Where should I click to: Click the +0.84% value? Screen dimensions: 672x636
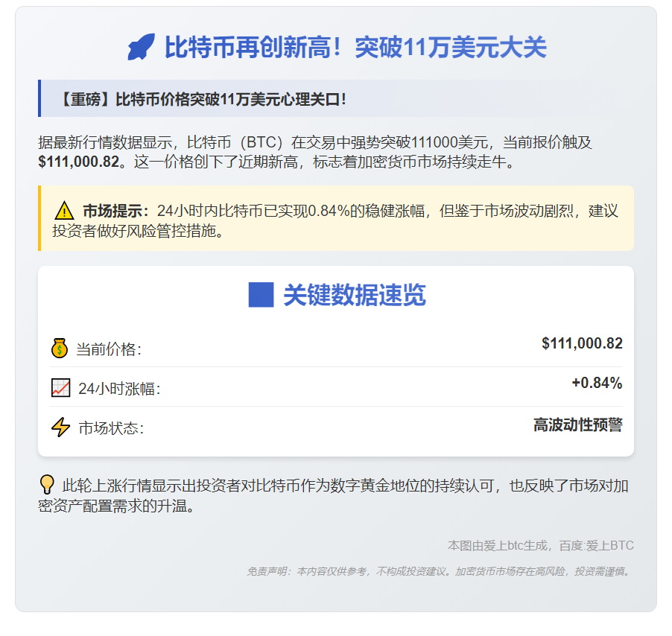(597, 383)
